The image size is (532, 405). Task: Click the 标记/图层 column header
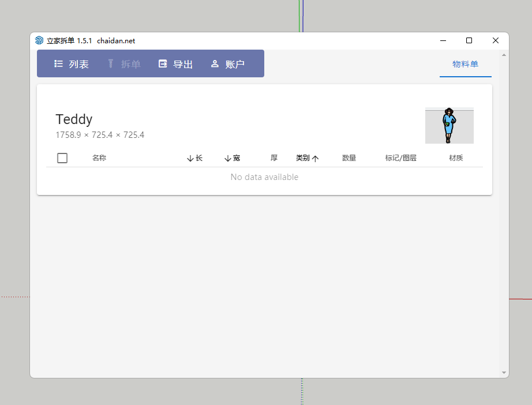coord(401,158)
